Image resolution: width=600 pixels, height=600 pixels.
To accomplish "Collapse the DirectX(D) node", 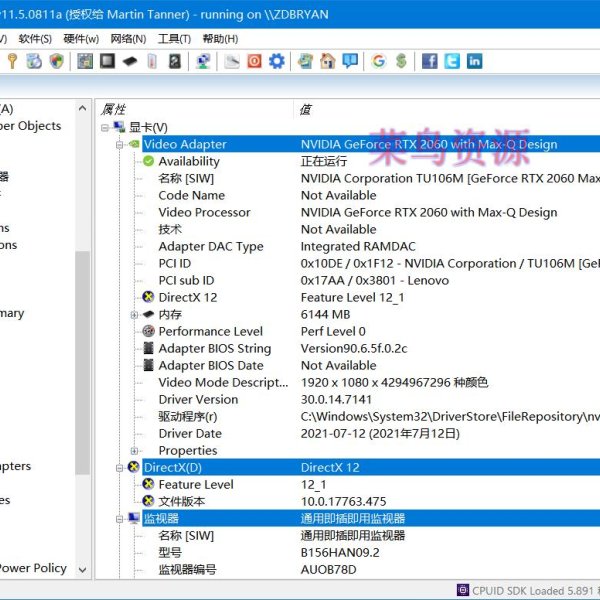I will (x=119, y=468).
